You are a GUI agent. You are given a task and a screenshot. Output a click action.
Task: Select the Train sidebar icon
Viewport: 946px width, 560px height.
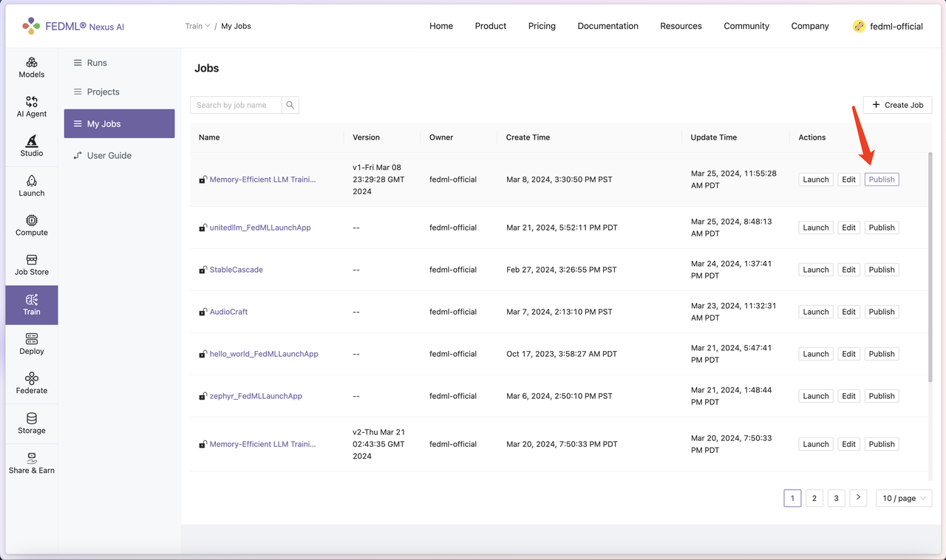click(x=32, y=299)
